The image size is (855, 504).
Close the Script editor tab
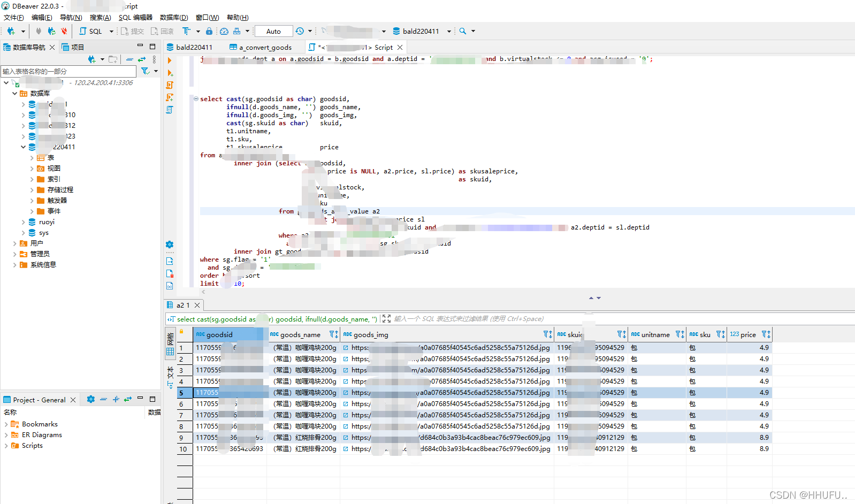(400, 47)
